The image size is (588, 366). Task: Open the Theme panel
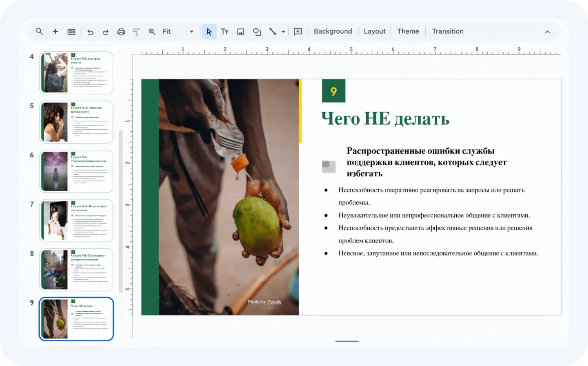(x=408, y=31)
